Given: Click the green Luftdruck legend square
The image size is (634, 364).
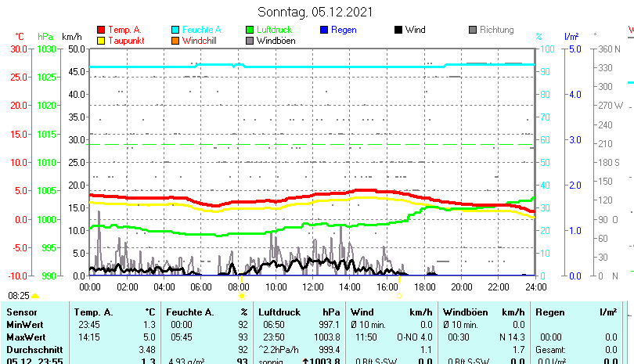Looking at the screenshot, I should pyautogui.click(x=250, y=30).
